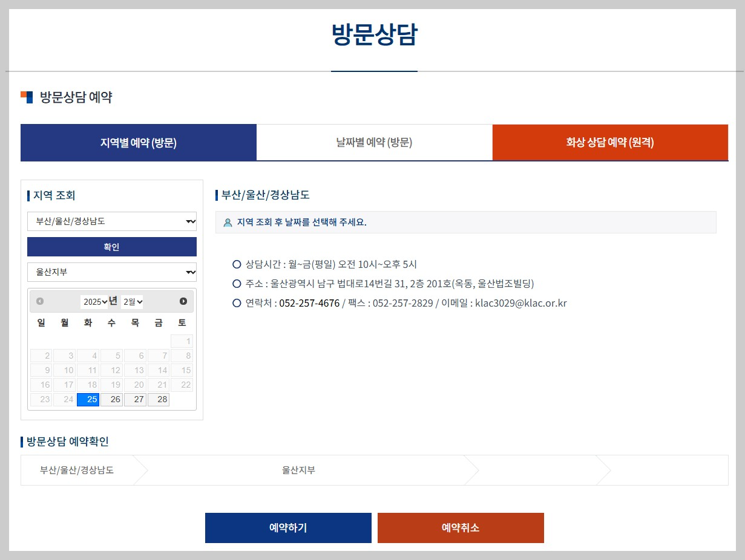The width and height of the screenshot is (745, 560).
Task: Go to previous month in calendar
Action: [x=40, y=301]
